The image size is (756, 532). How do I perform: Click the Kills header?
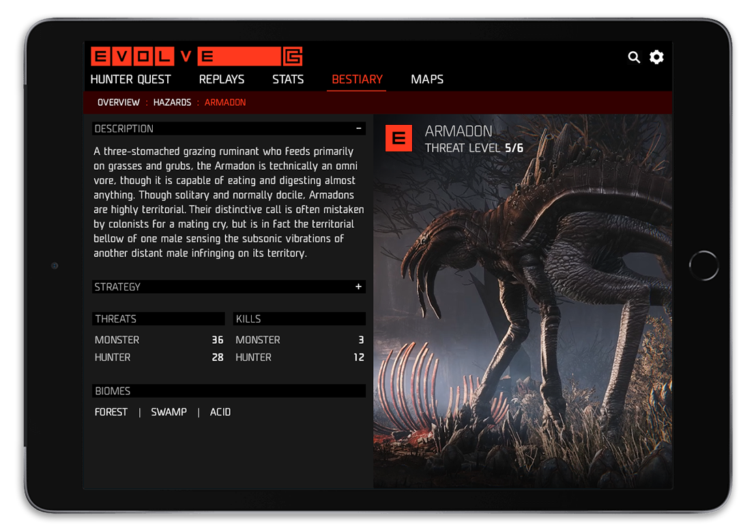pos(299,319)
